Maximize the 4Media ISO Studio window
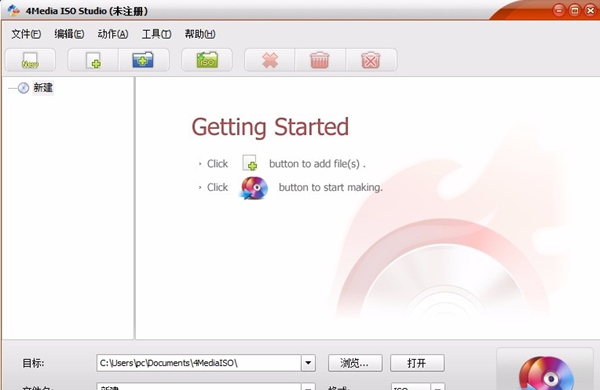 [x=575, y=10]
